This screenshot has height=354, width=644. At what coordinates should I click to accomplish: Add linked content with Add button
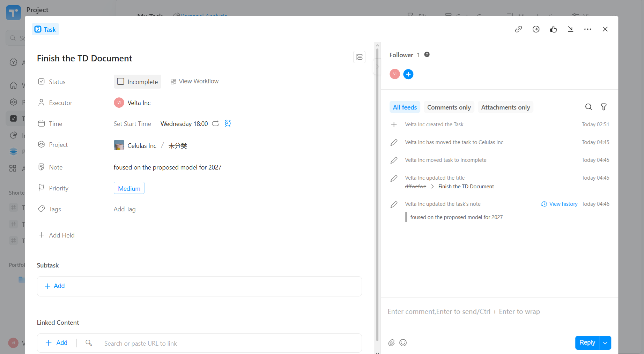(57, 343)
